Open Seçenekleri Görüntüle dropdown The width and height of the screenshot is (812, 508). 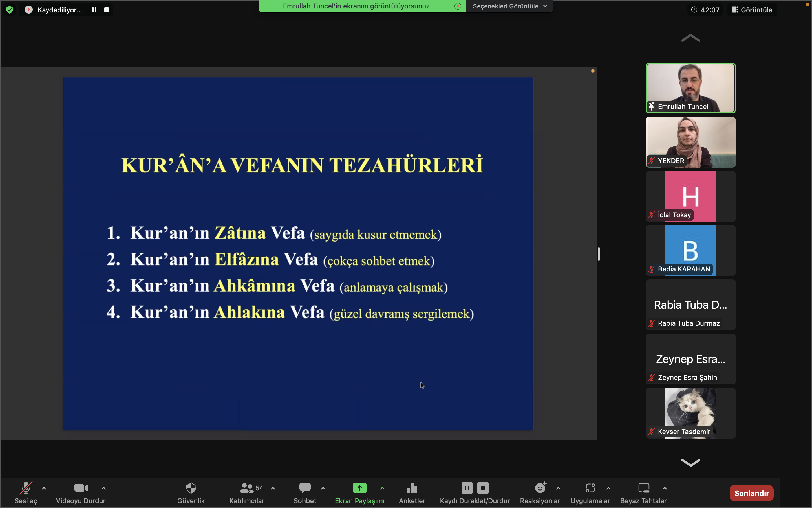[x=510, y=6]
